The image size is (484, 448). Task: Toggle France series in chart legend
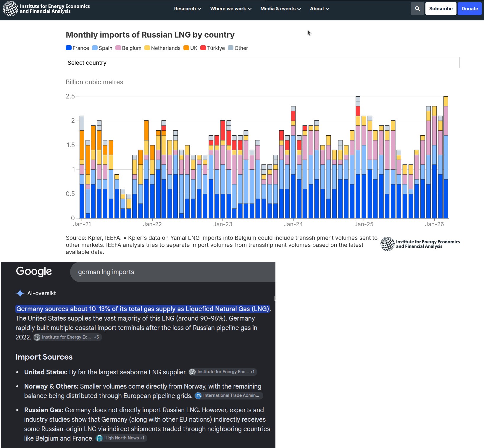pyautogui.click(x=78, y=48)
